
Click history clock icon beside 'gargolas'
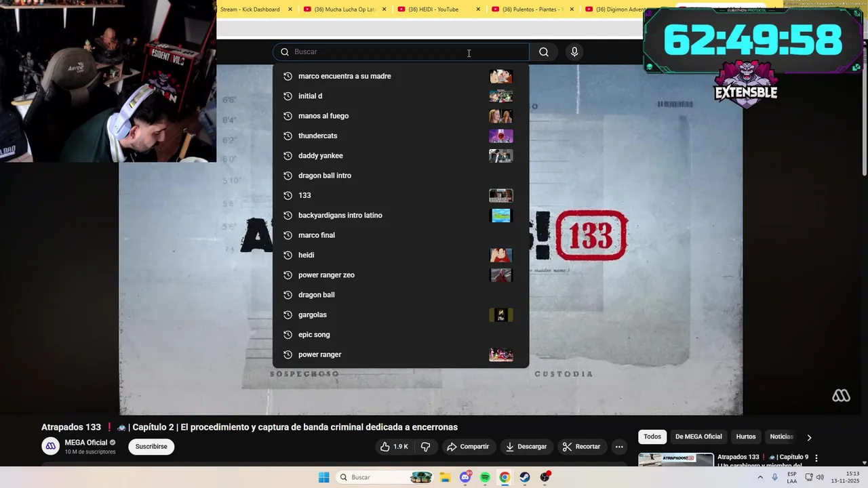tap(288, 314)
